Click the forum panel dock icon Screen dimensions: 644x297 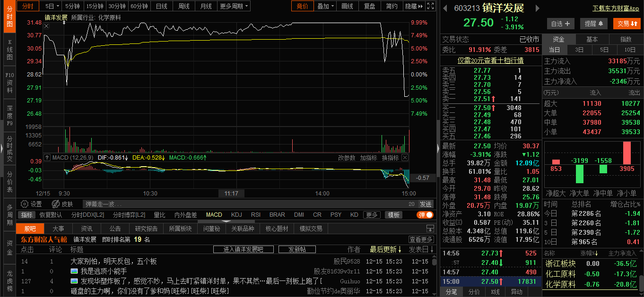[430, 229]
